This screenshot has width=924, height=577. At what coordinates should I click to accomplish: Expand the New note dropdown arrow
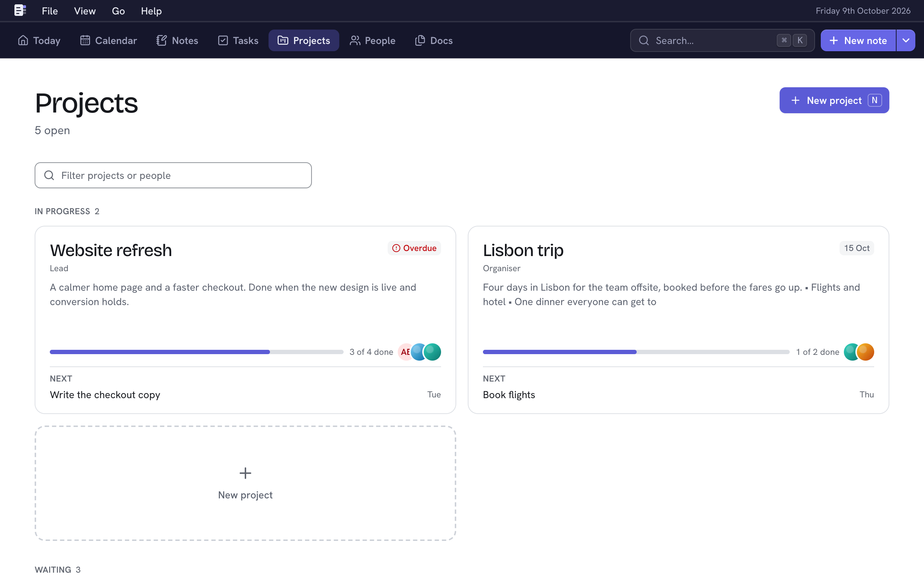tap(906, 40)
